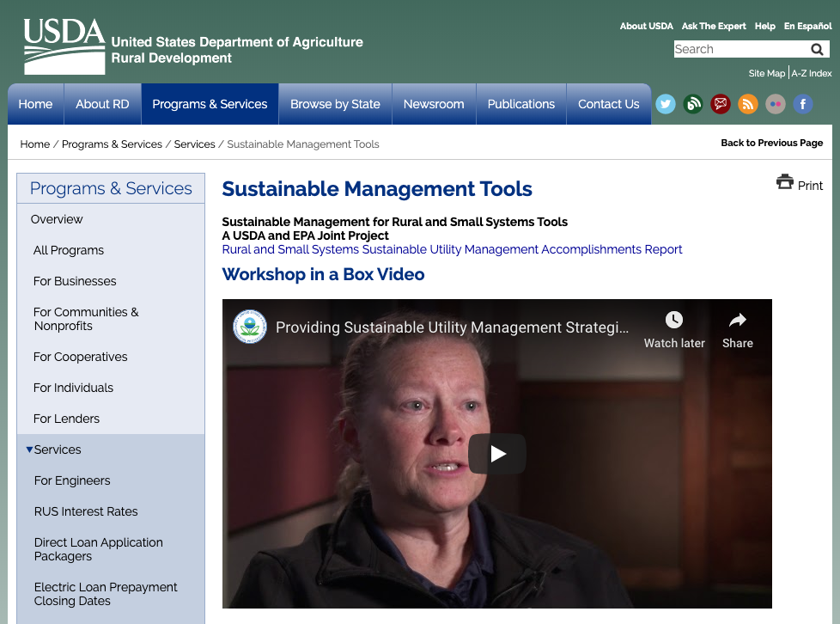The height and width of the screenshot is (624, 840).
Task: Click Back to Previous Page
Action: pyautogui.click(x=771, y=143)
